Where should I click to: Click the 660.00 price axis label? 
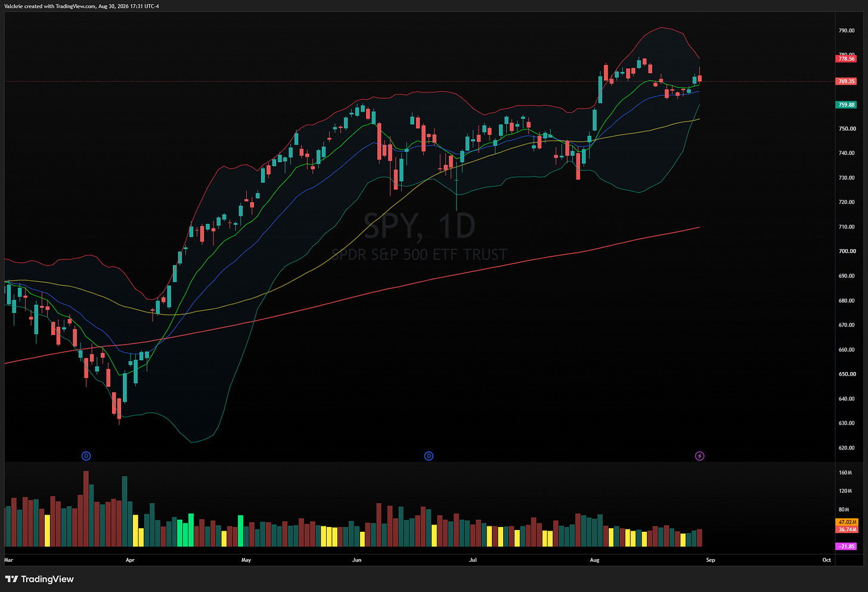847,350
